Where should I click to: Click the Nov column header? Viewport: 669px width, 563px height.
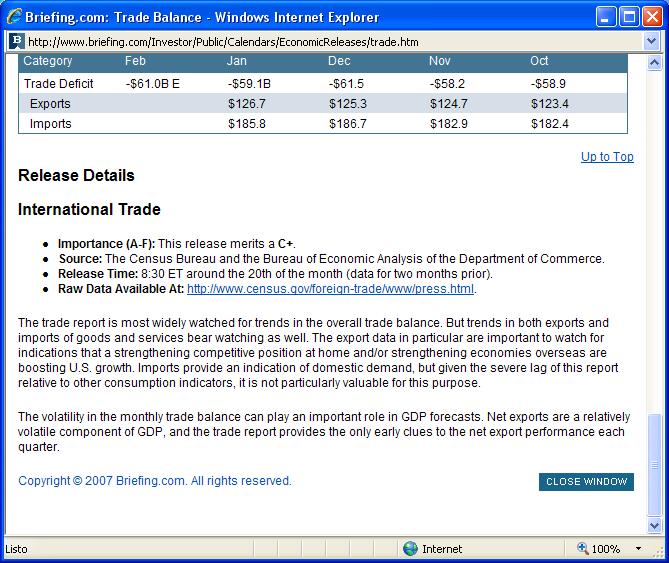coord(440,61)
